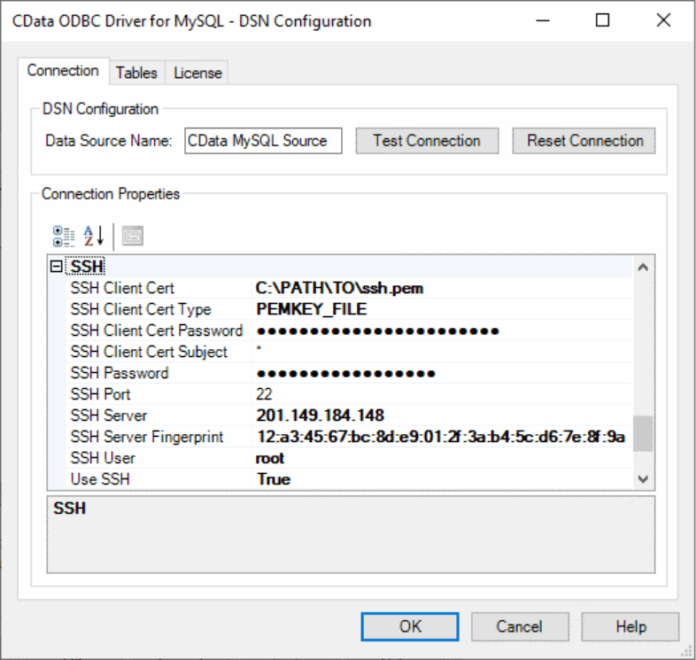Viewport: 696px width, 660px height.
Task: Click the Reset Connection button
Action: (584, 141)
